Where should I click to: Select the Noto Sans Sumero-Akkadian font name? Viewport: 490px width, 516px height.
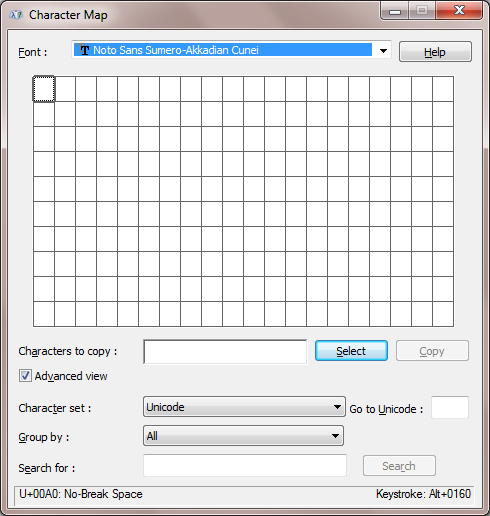(176, 50)
